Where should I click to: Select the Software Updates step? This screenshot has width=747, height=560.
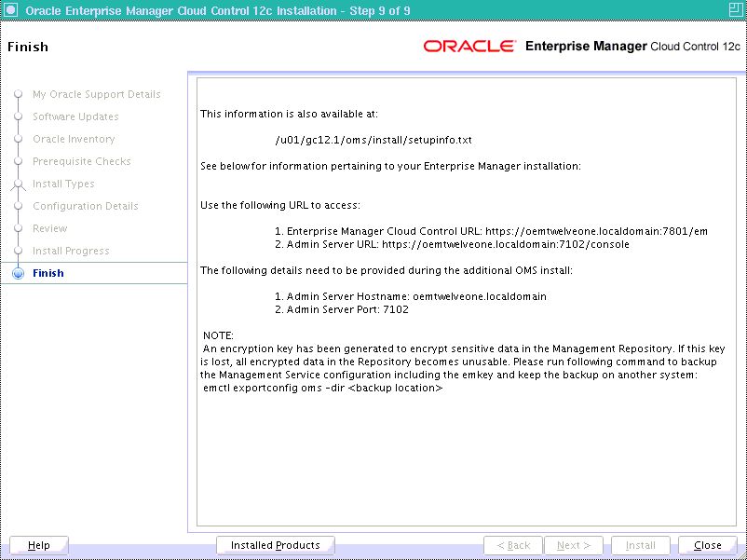point(75,116)
